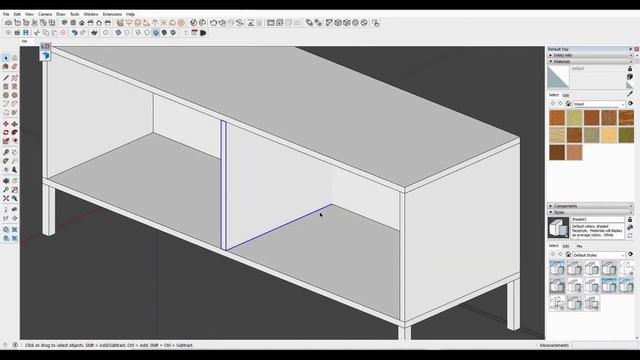This screenshot has height=360, width=640.
Task: Select the Rotate tool
Action: tap(6, 133)
